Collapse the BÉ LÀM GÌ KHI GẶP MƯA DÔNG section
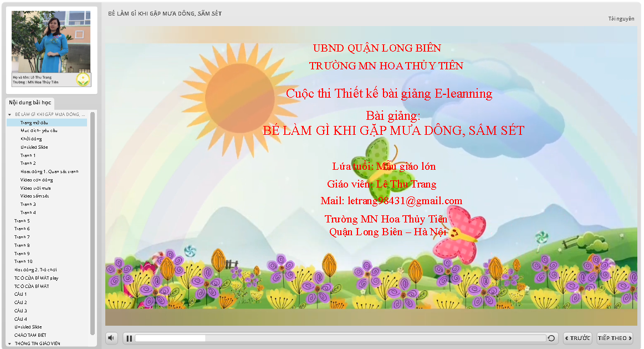 (x=9, y=114)
